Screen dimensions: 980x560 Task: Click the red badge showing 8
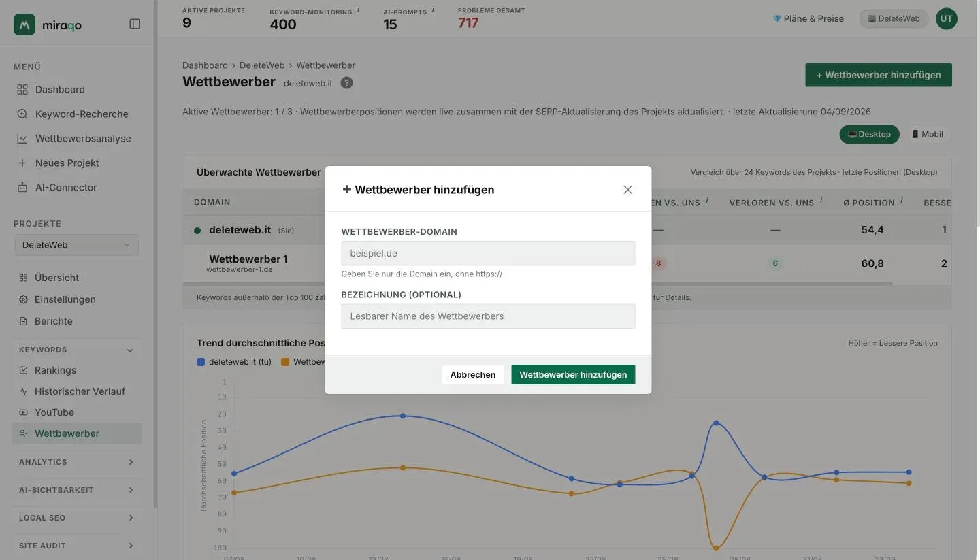coord(658,263)
